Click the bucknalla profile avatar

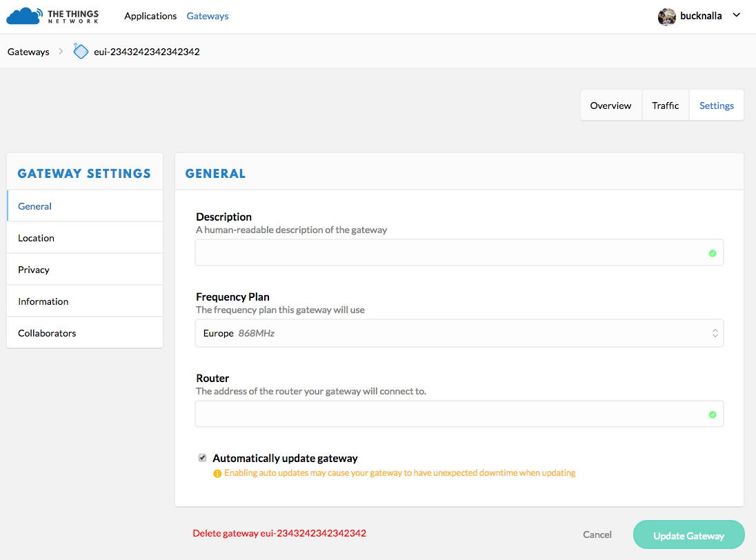666,16
